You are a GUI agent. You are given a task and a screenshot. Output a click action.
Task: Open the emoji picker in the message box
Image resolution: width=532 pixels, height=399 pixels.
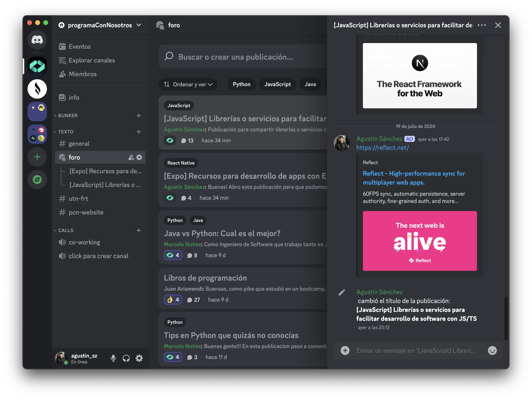click(492, 350)
